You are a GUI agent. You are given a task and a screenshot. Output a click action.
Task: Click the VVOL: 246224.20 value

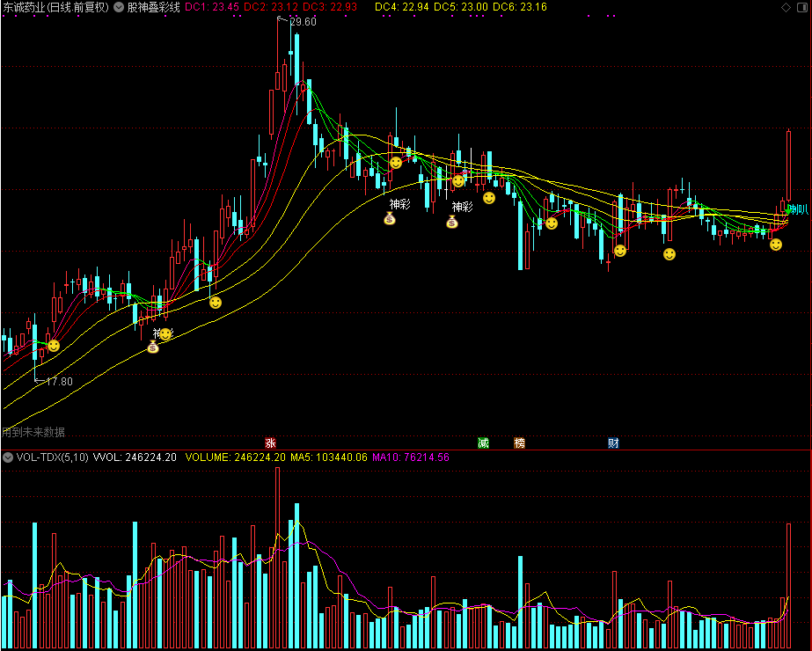pos(135,457)
